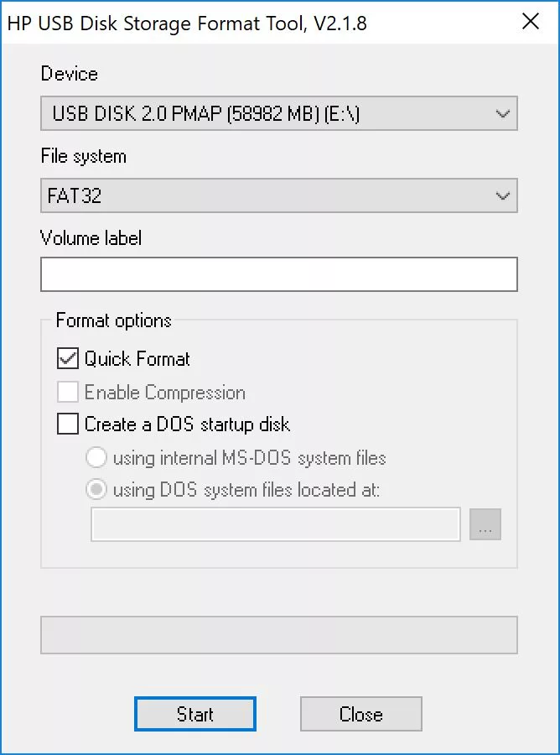This screenshot has width=560, height=755.
Task: Click the File system caption label
Action: 83,156
